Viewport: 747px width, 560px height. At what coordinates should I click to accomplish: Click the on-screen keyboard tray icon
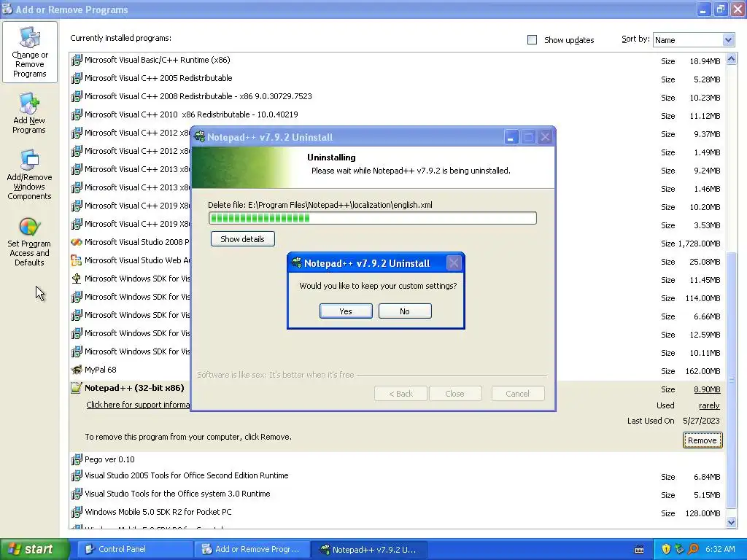pos(639,550)
